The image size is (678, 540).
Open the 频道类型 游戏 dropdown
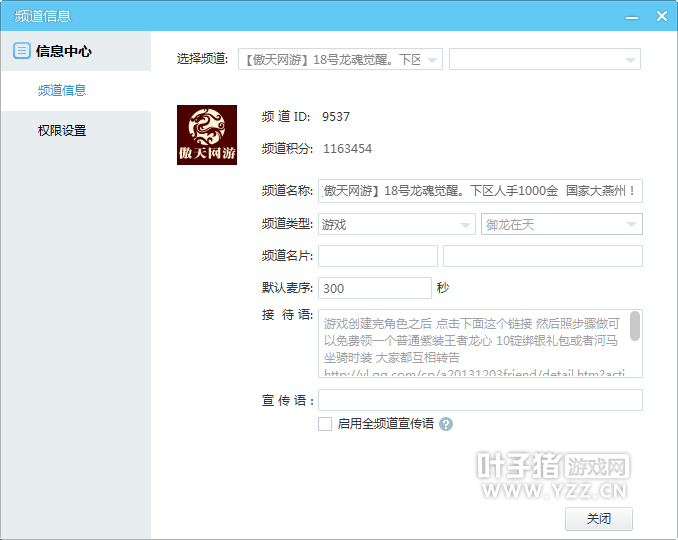(396, 224)
